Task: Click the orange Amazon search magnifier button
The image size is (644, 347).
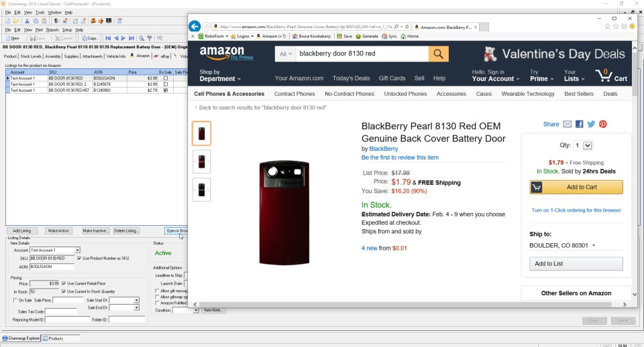Action: [x=439, y=54]
